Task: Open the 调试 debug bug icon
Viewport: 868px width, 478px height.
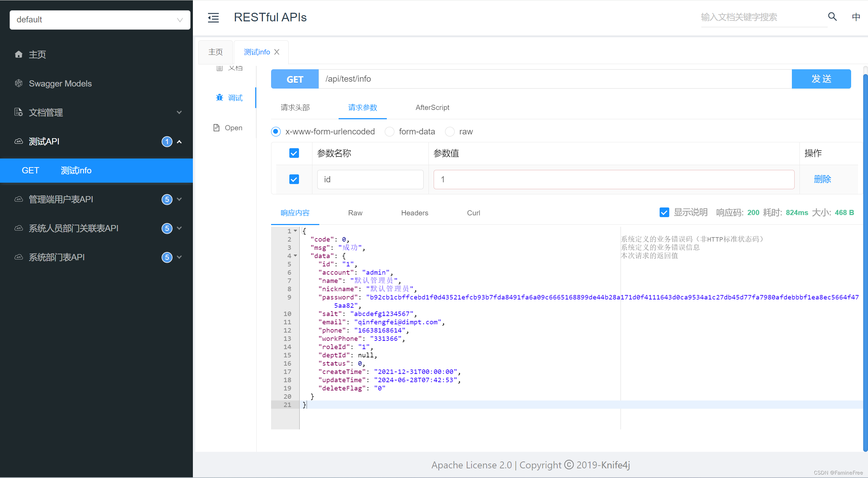Action: 219,98
